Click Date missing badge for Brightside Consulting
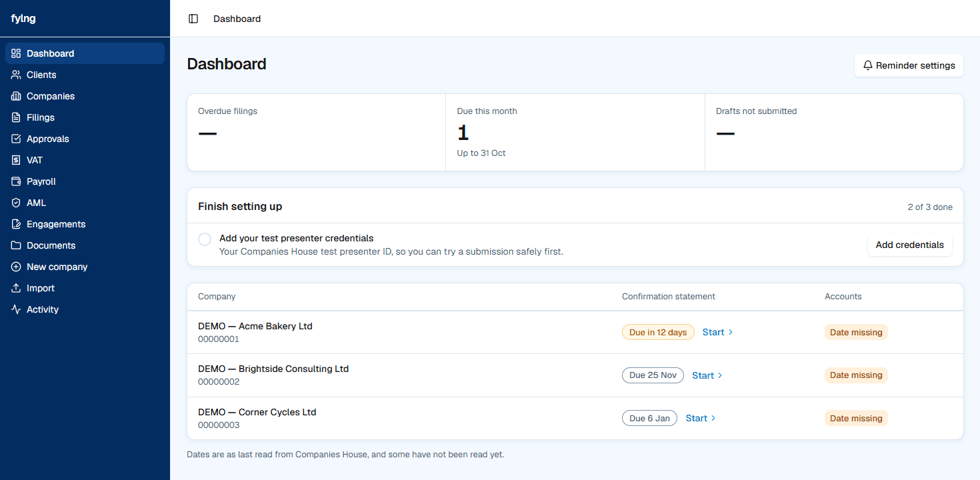 point(856,375)
